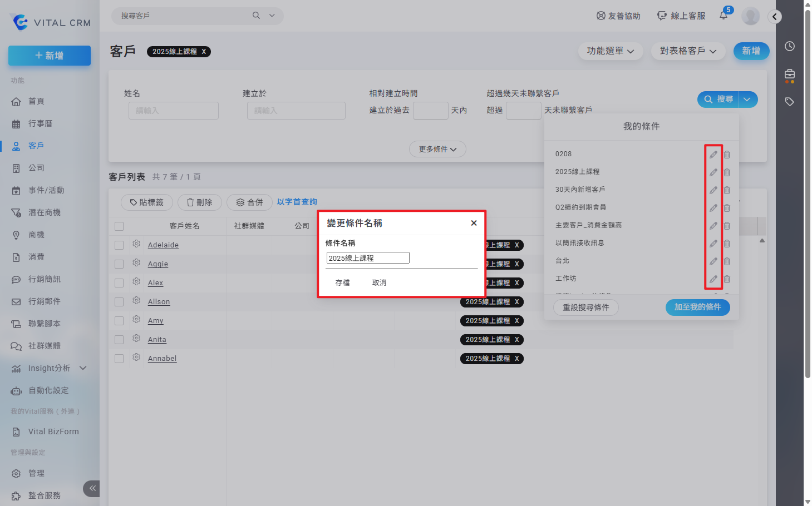Viewport: 812px width, 506px height.
Task: Click the 條件名稱 text field
Action: click(x=368, y=258)
